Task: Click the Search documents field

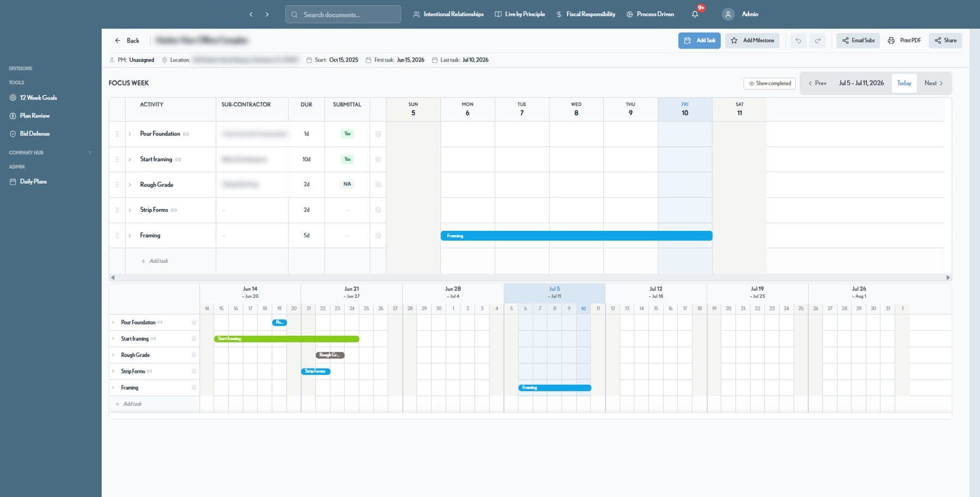Action: pyautogui.click(x=343, y=14)
